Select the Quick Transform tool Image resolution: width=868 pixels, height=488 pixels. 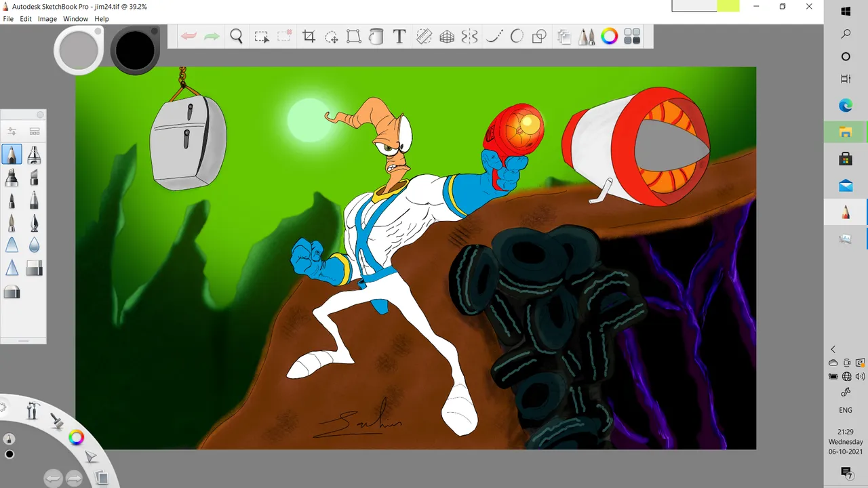click(332, 37)
